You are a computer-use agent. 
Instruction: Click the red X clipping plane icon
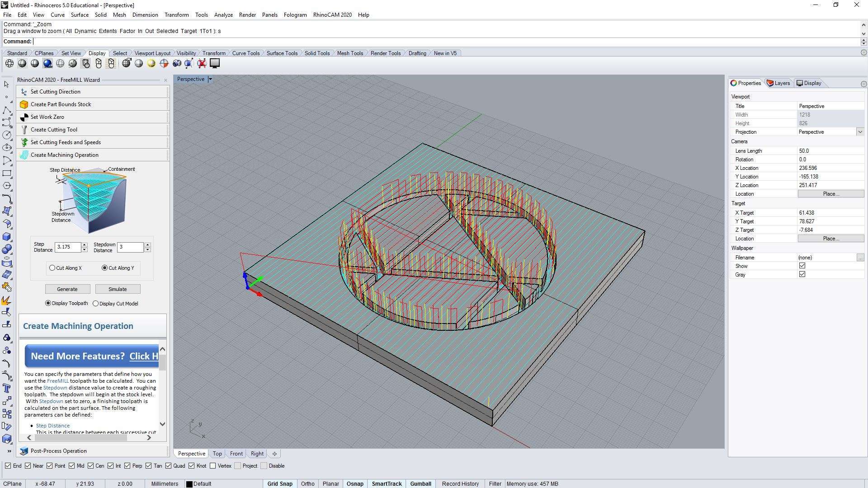(x=202, y=63)
